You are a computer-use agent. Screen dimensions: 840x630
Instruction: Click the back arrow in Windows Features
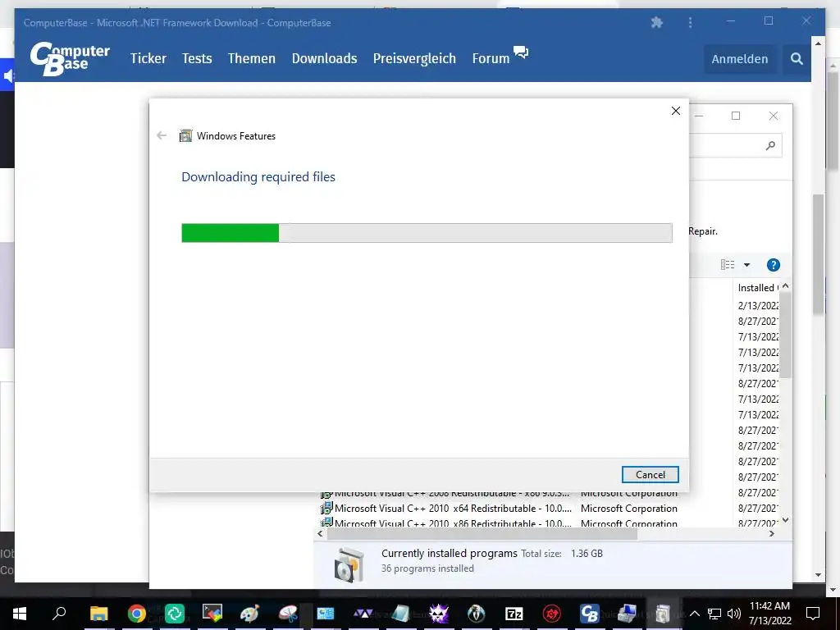[x=162, y=135]
